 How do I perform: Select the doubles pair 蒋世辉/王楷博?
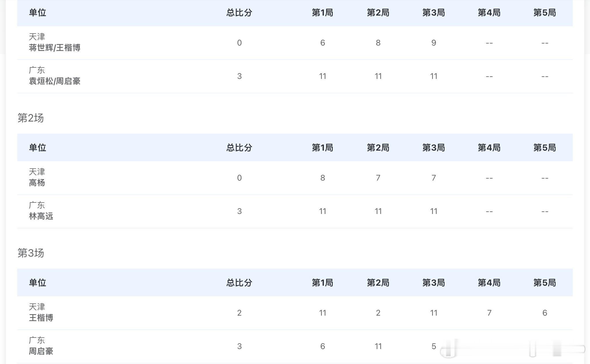(54, 48)
